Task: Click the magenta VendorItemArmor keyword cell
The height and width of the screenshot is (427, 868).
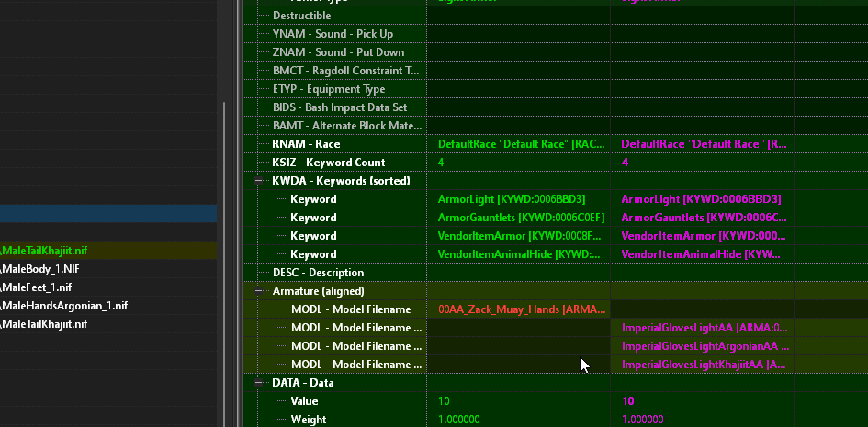Action: pos(702,236)
